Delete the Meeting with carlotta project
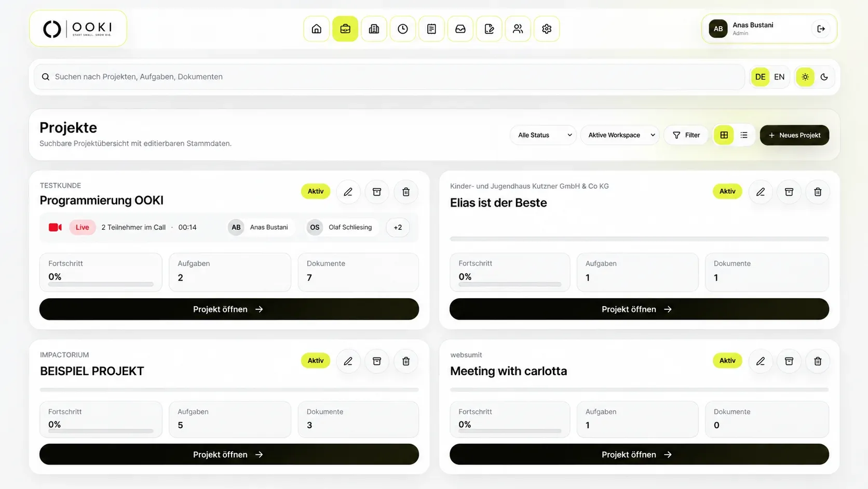The height and width of the screenshot is (489, 868). click(818, 361)
